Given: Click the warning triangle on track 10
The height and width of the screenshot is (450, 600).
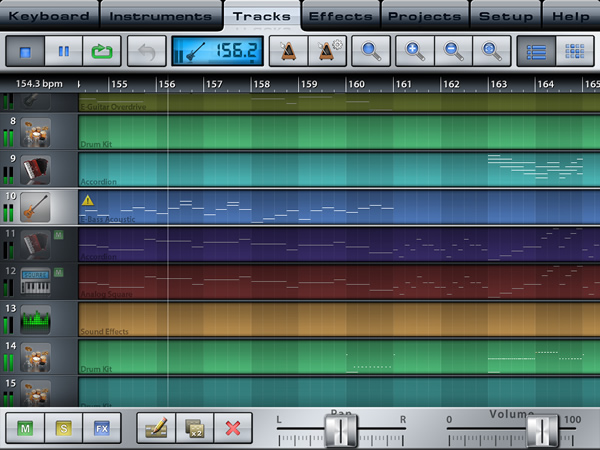Looking at the screenshot, I should [88, 200].
